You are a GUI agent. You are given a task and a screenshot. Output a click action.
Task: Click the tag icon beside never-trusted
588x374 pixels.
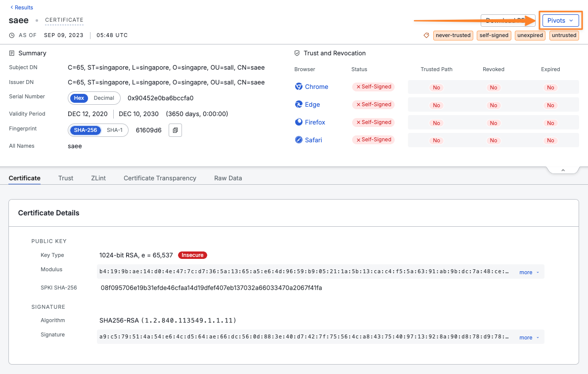tap(426, 36)
